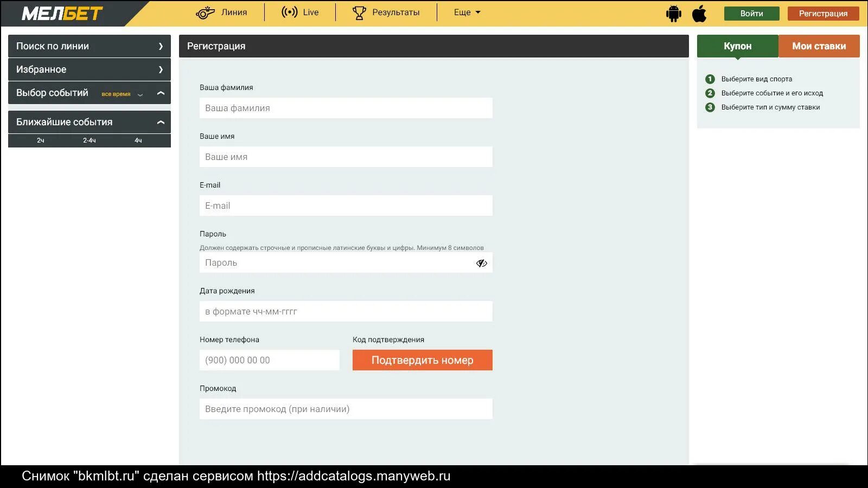Viewport: 868px width, 488px height.
Task: Open the Apple iOS app icon
Action: pyautogui.click(x=699, y=13)
